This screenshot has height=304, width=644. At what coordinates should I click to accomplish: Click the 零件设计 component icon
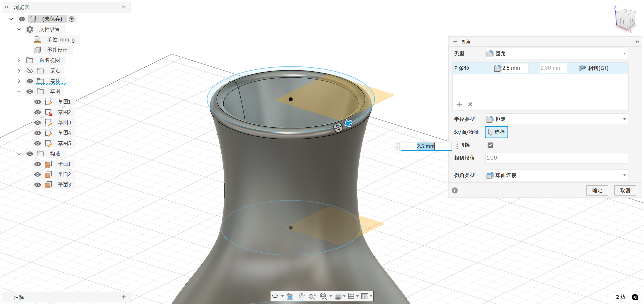37,50
